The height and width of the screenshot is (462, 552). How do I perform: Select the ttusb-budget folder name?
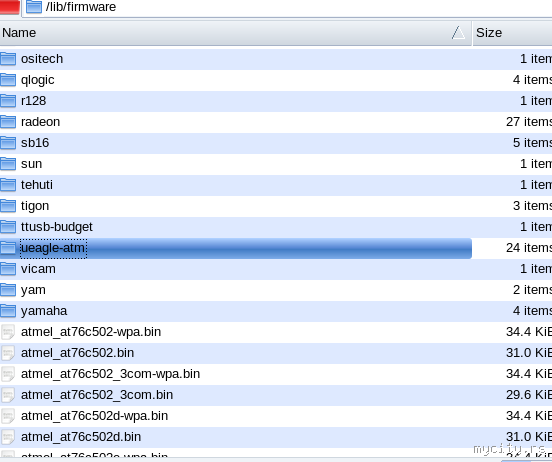click(57, 227)
